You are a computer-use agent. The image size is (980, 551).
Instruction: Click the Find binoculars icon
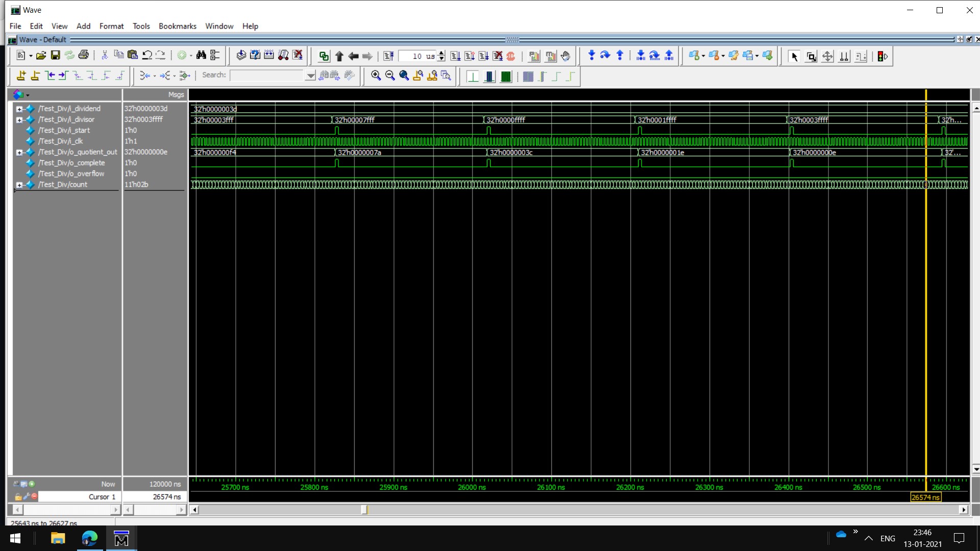pyautogui.click(x=201, y=56)
